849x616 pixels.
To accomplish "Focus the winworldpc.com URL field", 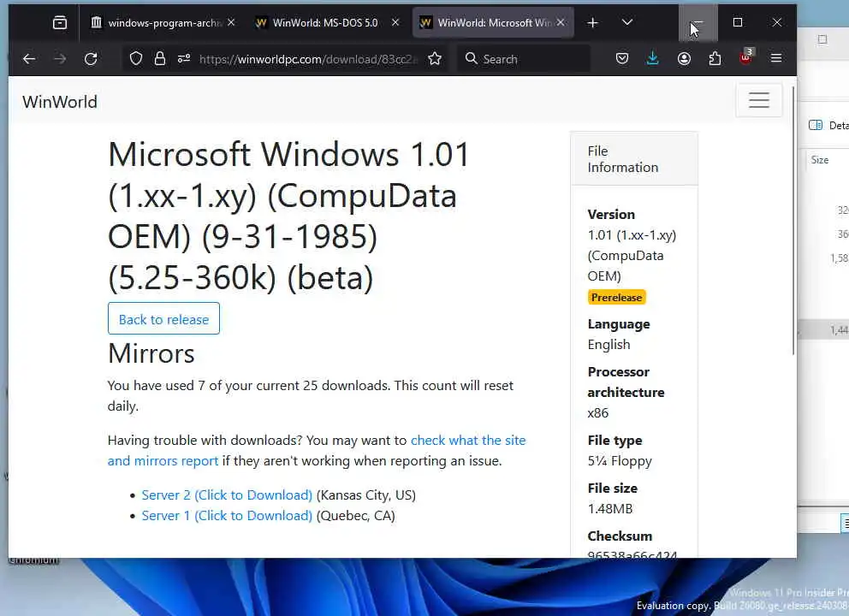I will pos(308,59).
